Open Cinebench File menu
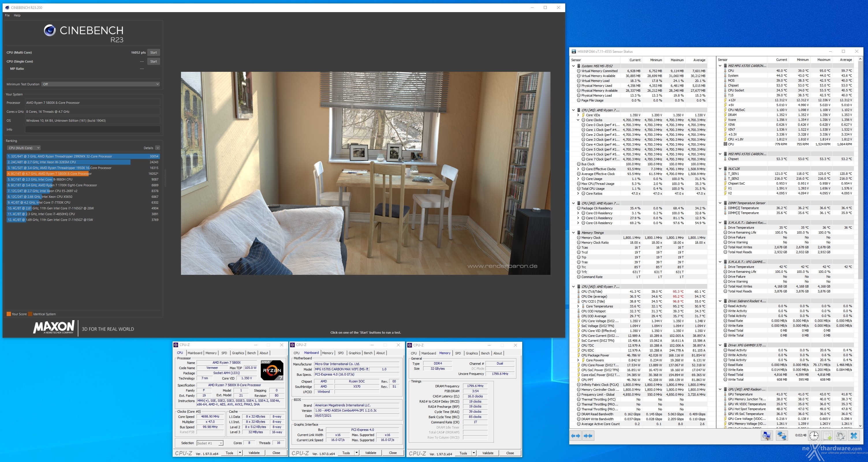 [7, 16]
